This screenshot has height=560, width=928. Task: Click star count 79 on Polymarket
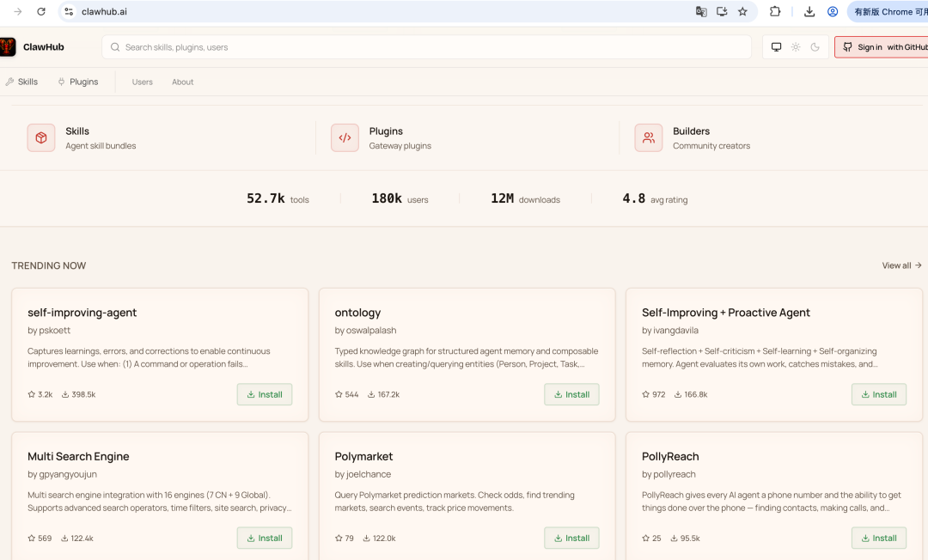345,539
